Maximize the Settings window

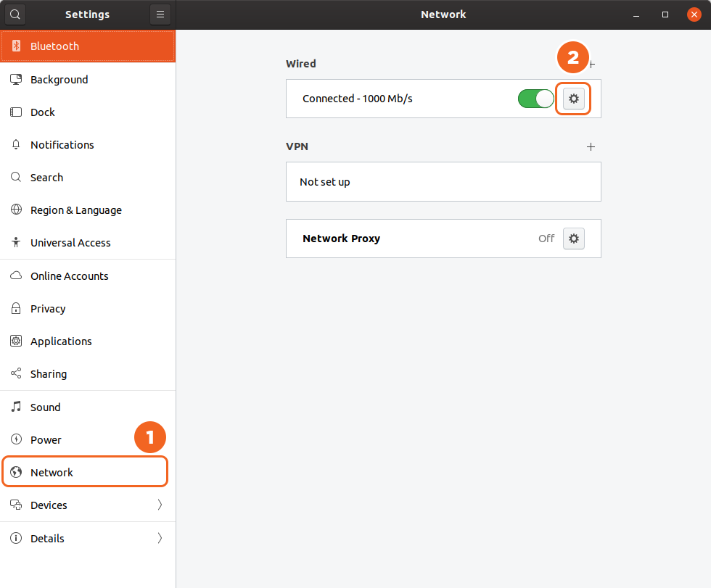coord(665,15)
